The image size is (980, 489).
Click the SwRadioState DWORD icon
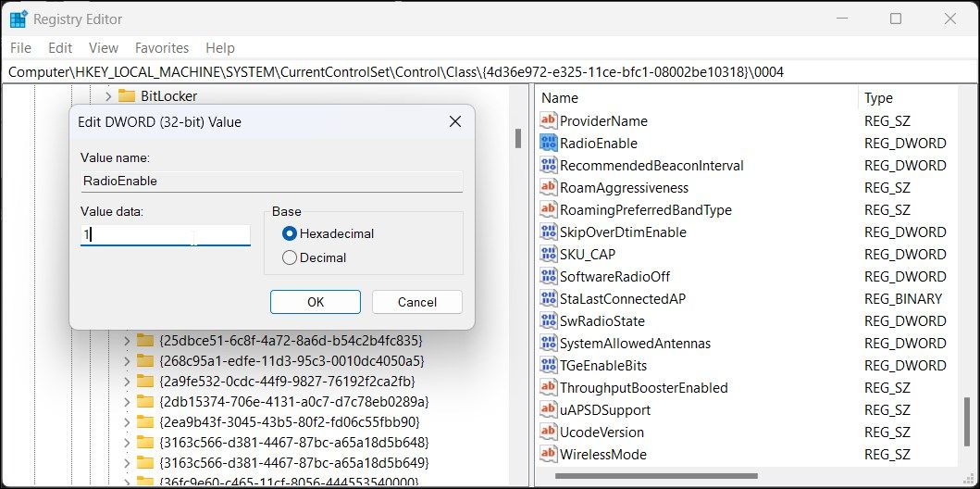(x=548, y=320)
